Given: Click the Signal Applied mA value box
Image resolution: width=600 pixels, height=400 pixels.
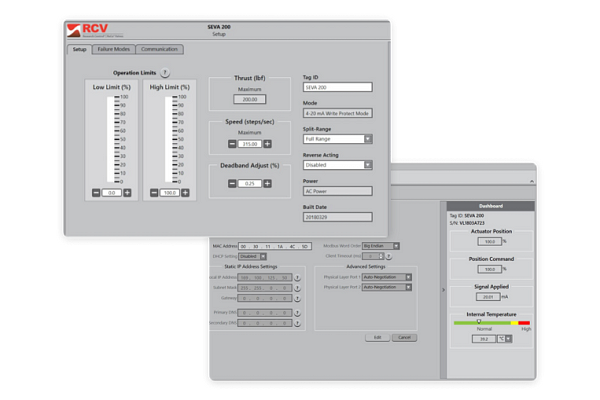Looking at the screenshot, I should 488,297.
